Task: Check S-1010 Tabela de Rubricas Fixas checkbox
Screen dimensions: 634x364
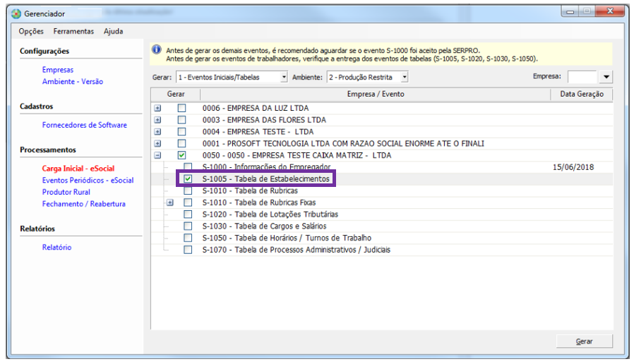Action: [188, 202]
